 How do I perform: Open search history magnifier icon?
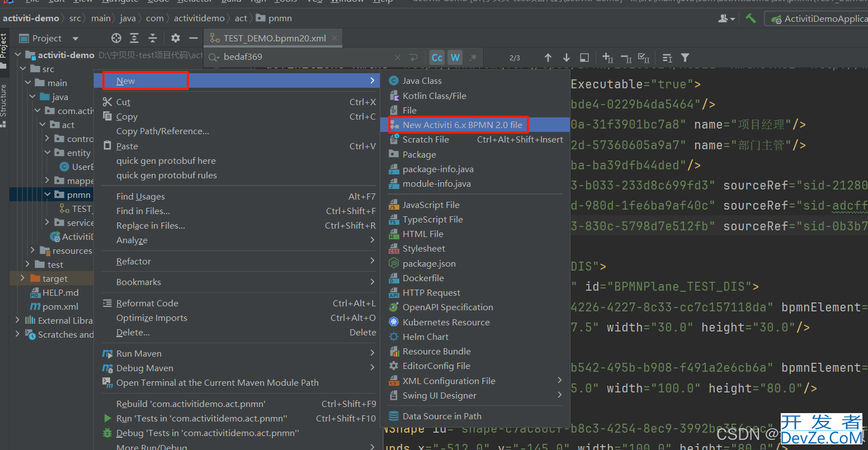coord(214,57)
